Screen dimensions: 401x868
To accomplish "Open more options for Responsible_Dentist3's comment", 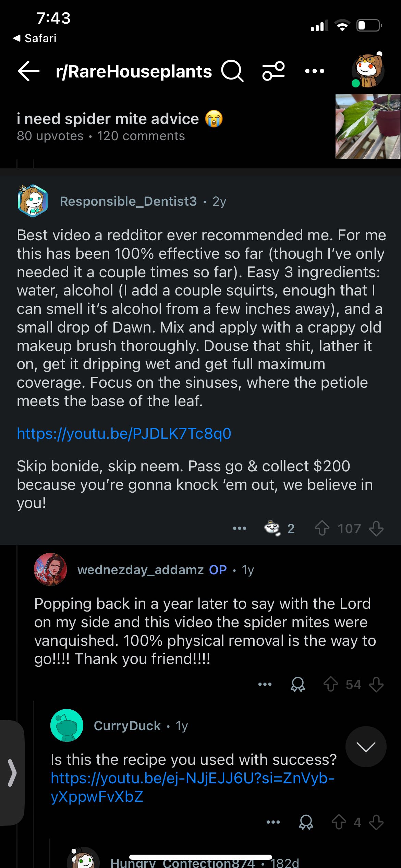I will pyautogui.click(x=239, y=528).
